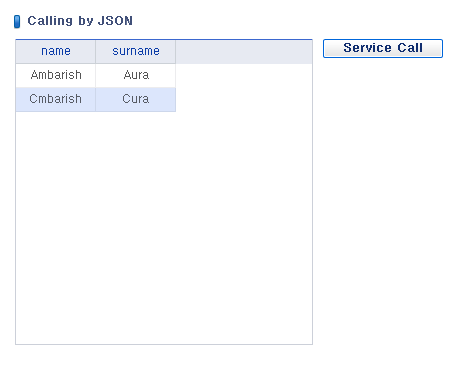
Task: Select the Cura surname cell
Action: point(136,99)
